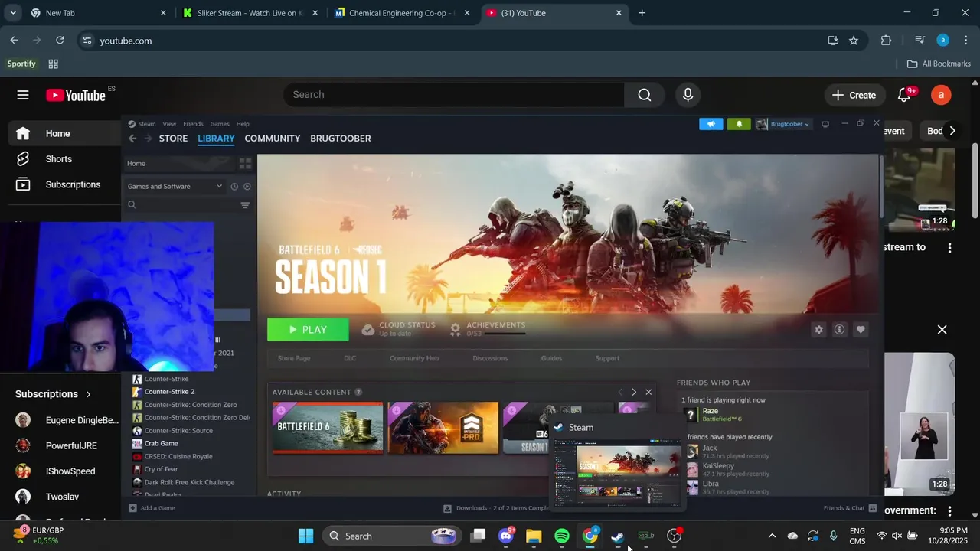
Task: Show hidden system tray icons chevron
Action: [x=772, y=536]
